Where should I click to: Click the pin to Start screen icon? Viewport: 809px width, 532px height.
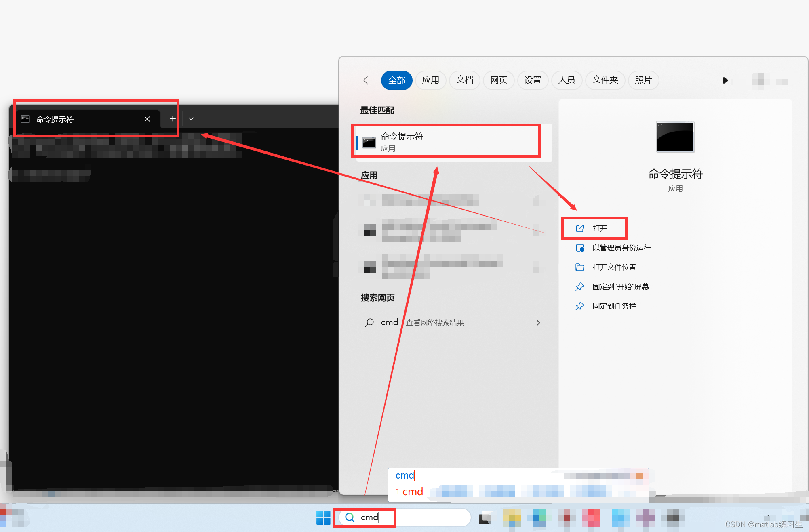(580, 287)
